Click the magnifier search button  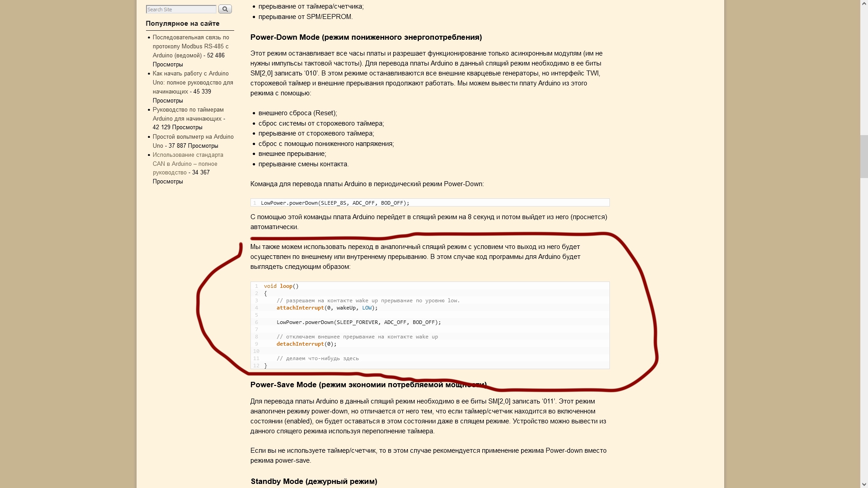pos(225,9)
